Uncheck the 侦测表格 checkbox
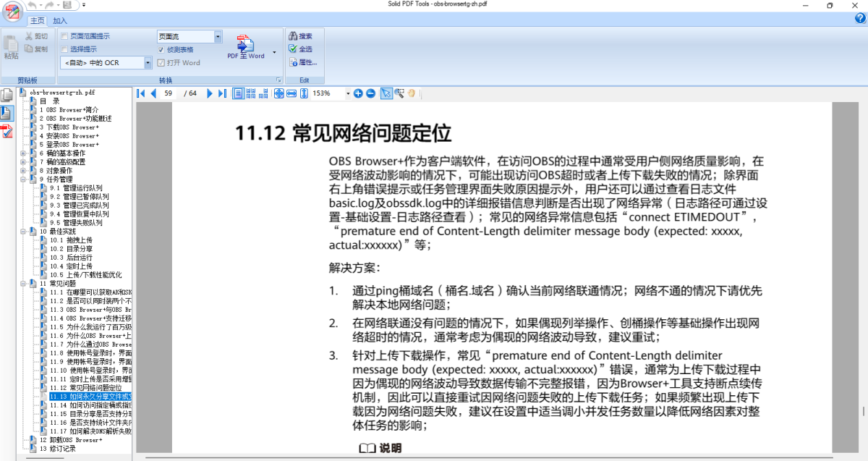Screen dimensions: 868x461 click(161, 49)
